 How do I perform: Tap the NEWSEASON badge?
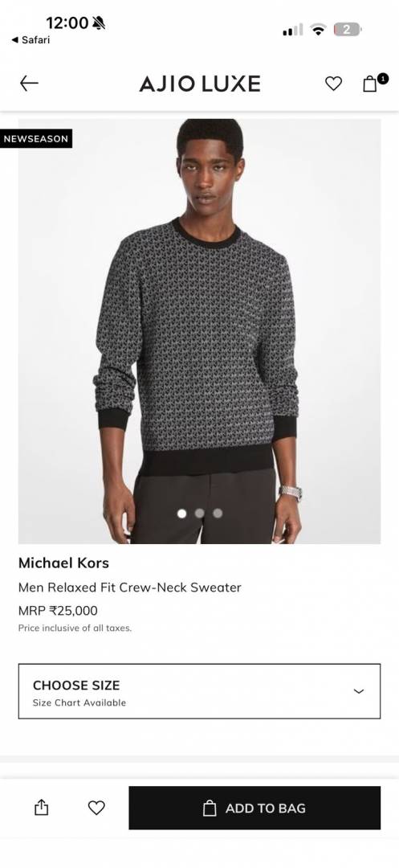(36, 138)
